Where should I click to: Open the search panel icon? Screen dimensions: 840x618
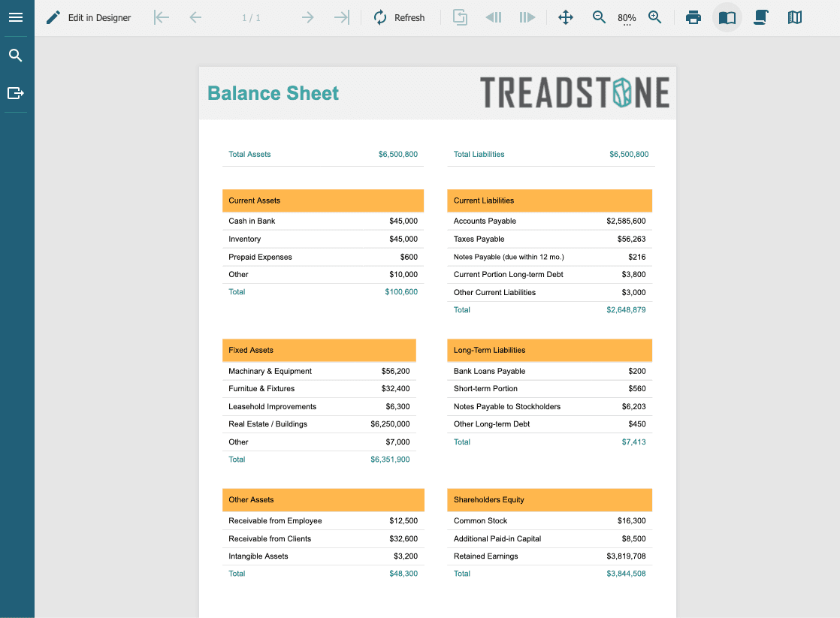16,55
